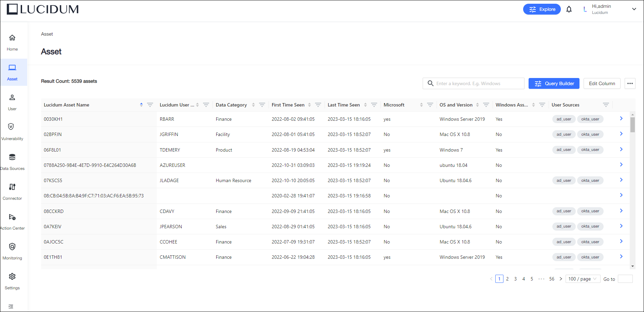Open the three-dots more options menu
Viewport: 644px width, 312px height.
(x=630, y=83)
